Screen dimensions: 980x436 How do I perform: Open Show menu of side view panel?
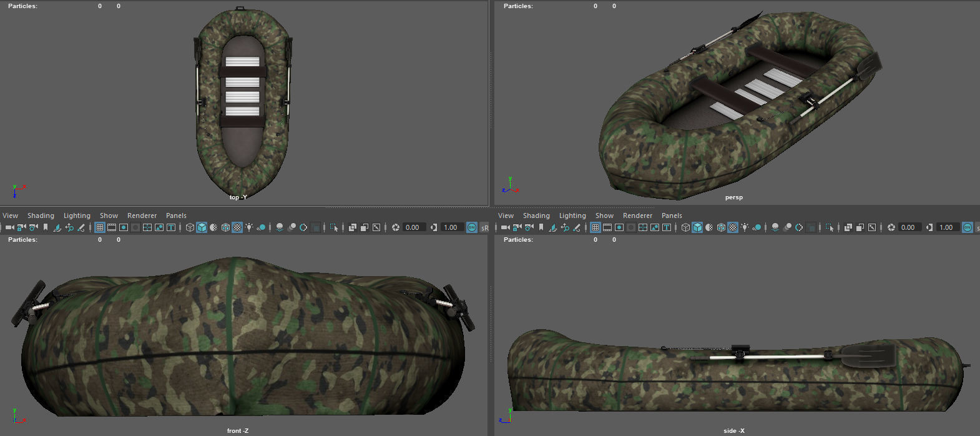(604, 216)
